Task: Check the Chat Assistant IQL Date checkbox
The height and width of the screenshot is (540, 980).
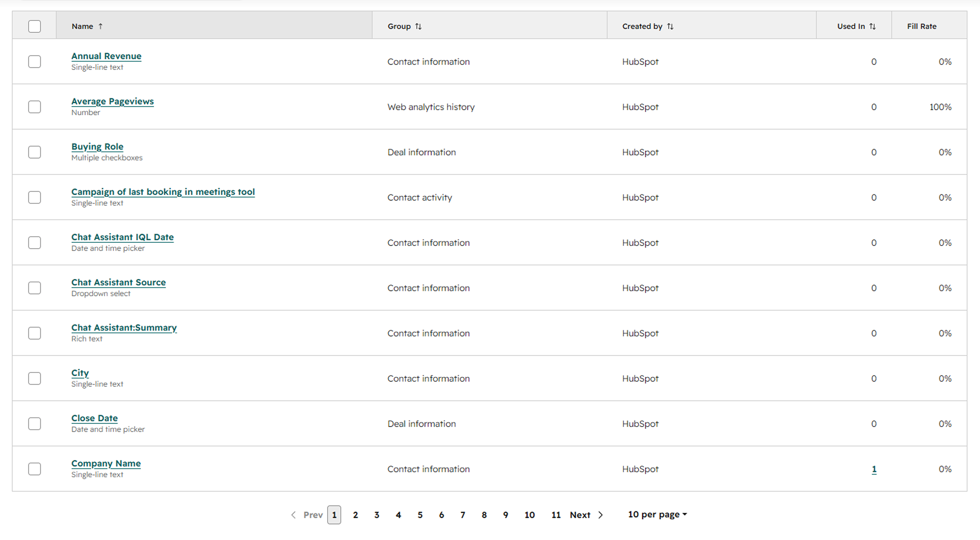Action: coord(35,243)
